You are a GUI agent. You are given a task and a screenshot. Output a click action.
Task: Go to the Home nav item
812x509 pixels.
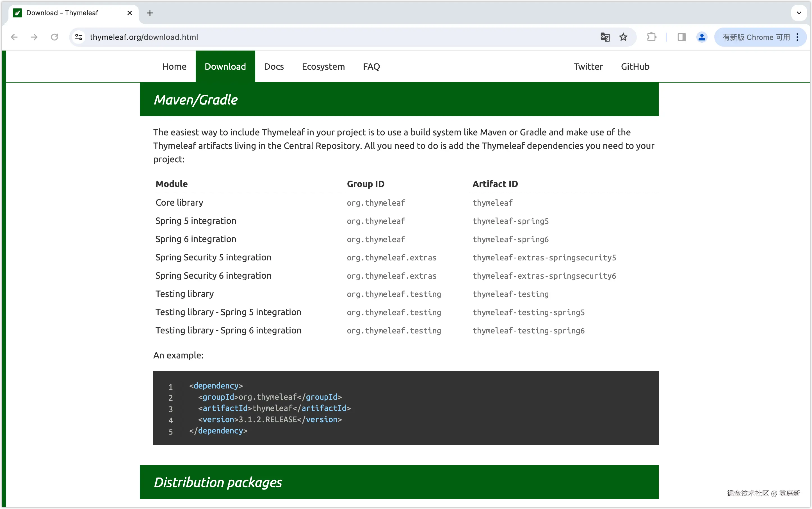click(x=174, y=67)
